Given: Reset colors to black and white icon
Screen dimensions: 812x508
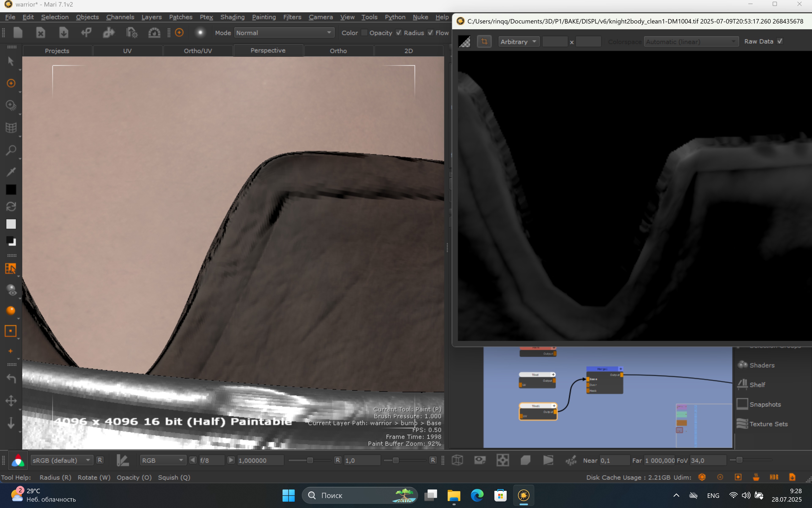Looking at the screenshot, I should click(x=11, y=241).
